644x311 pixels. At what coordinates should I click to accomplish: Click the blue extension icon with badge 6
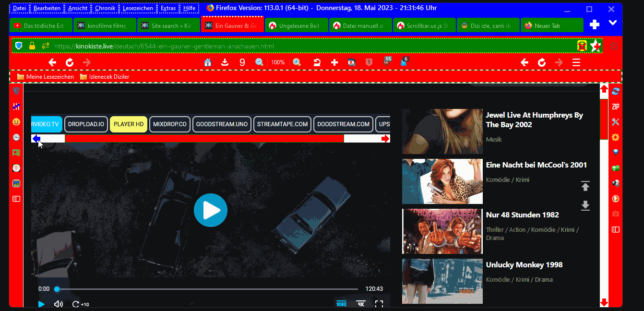404,61
